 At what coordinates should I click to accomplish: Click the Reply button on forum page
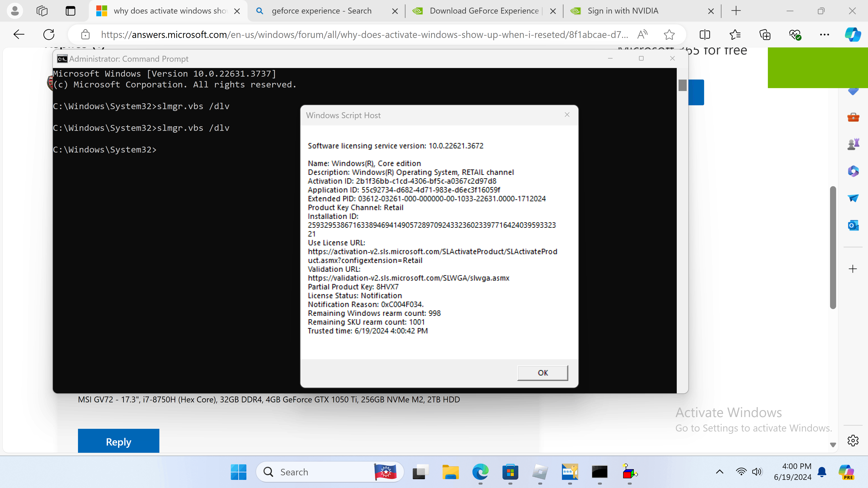click(x=118, y=441)
